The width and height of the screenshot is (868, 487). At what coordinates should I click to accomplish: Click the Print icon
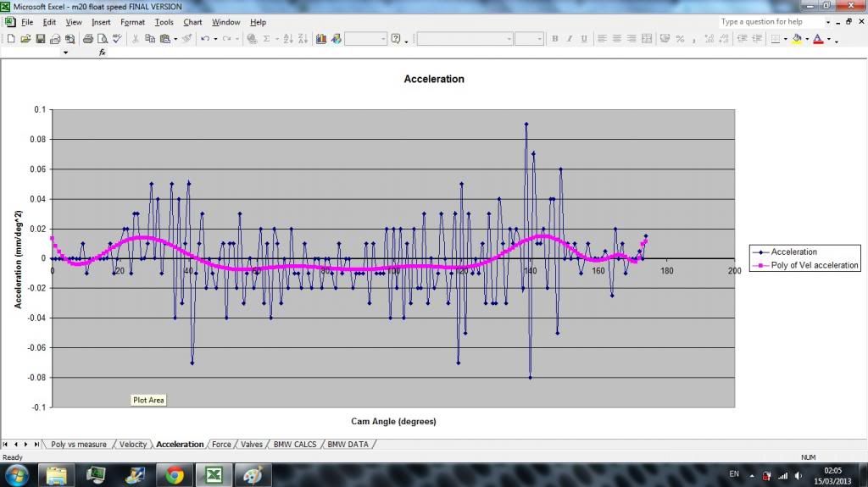pos(87,39)
